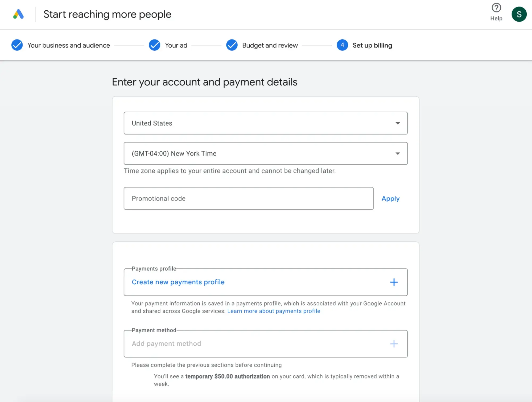This screenshot has width=532, height=402.
Task: Click the Google Ads logo icon
Action: [x=18, y=14]
